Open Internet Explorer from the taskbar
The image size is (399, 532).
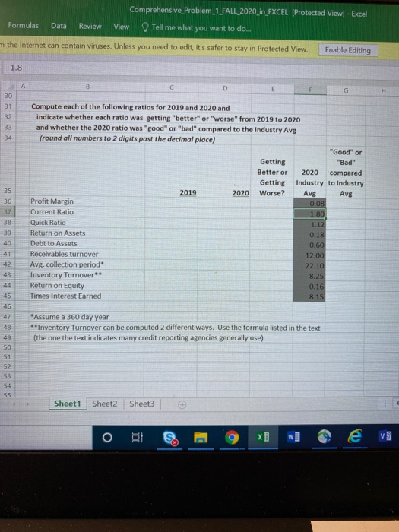[x=354, y=437]
